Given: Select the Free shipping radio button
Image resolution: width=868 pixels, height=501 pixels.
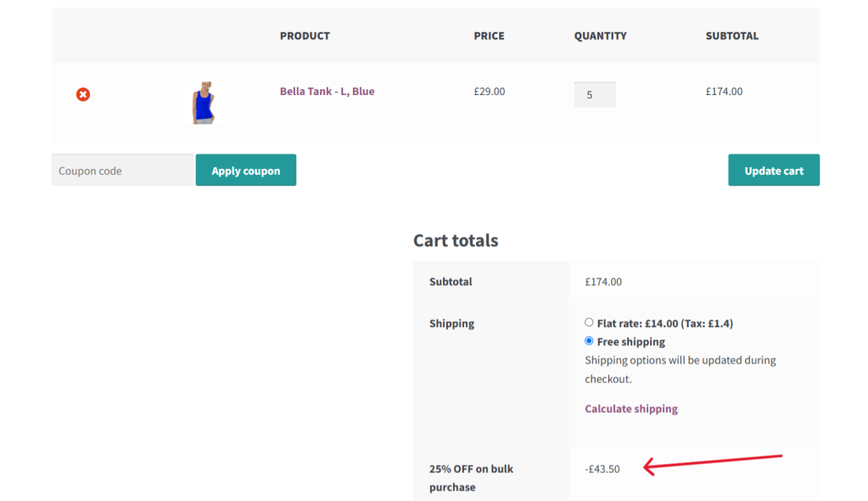Looking at the screenshot, I should tap(589, 341).
